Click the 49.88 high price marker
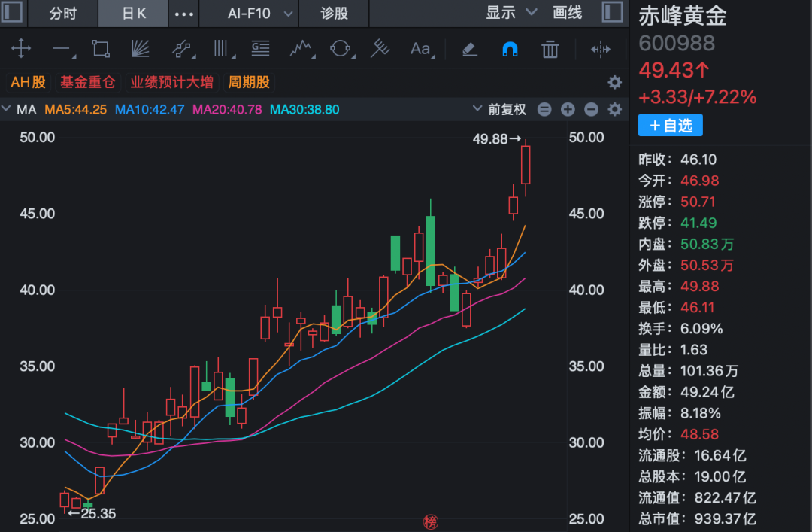The image size is (812, 532). [x=496, y=139]
